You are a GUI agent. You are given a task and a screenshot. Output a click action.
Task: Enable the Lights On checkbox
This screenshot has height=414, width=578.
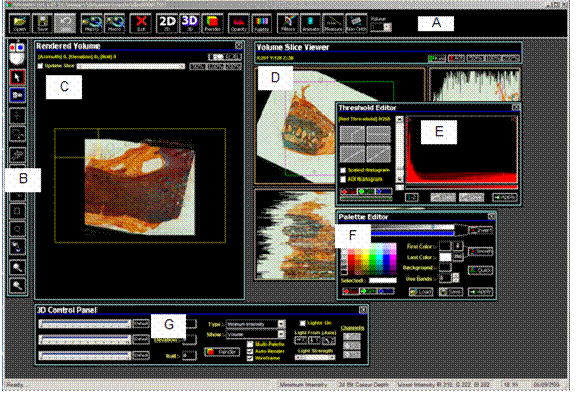click(303, 323)
